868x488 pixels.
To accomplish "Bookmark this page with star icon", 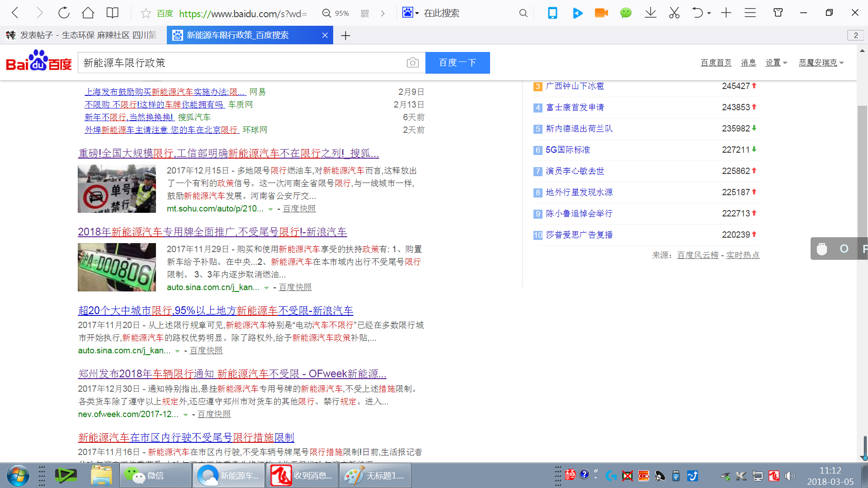I will click(146, 14).
